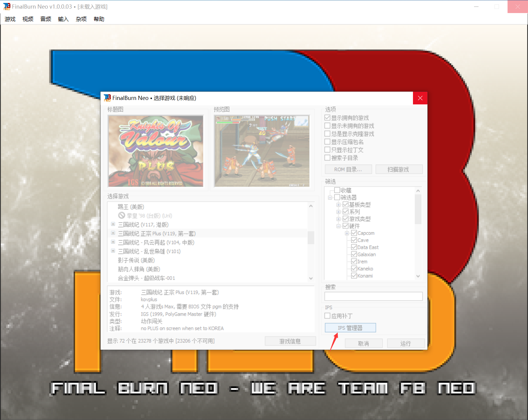Click filter tree scrollbar down arrow

pyautogui.click(x=418, y=276)
